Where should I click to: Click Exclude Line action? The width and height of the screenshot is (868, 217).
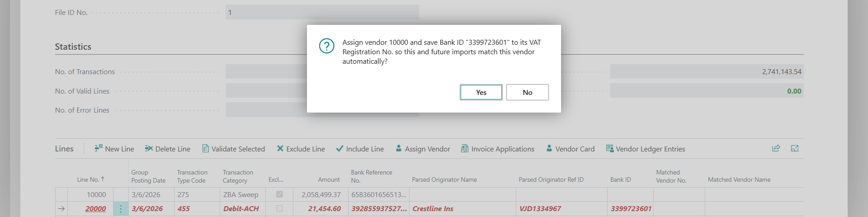[301, 149]
